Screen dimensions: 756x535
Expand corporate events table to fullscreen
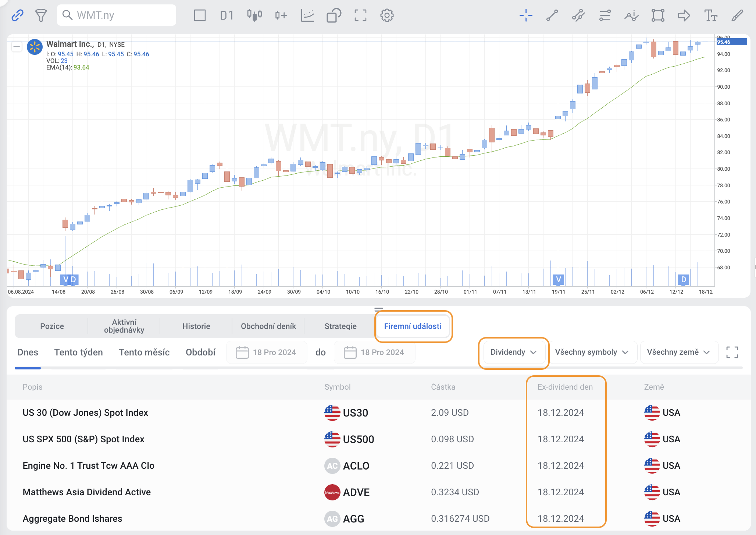(732, 352)
